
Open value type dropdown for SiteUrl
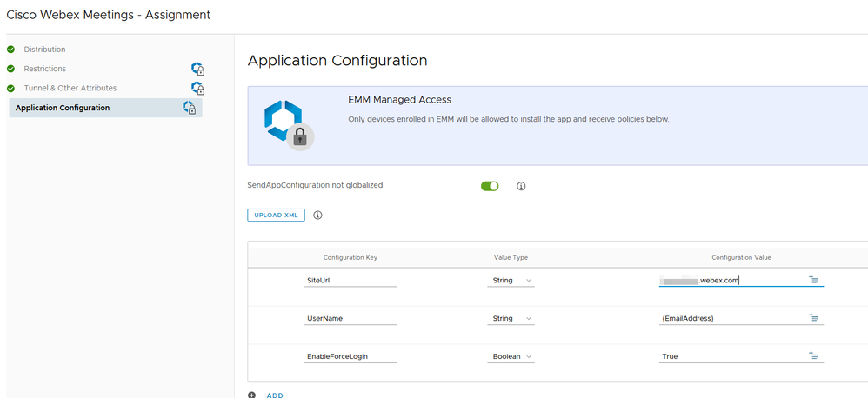click(x=511, y=281)
